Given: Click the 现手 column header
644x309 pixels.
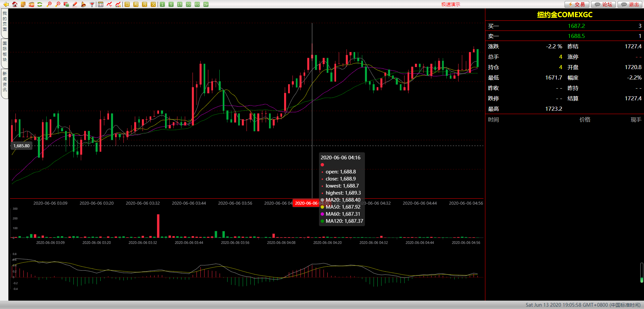Looking at the screenshot, I should (636, 120).
